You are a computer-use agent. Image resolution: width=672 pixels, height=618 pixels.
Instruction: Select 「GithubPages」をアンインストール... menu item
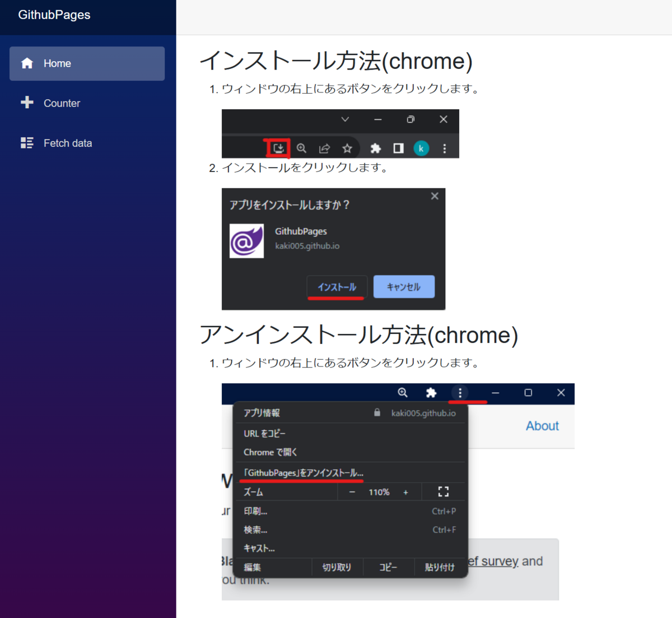coord(350,473)
